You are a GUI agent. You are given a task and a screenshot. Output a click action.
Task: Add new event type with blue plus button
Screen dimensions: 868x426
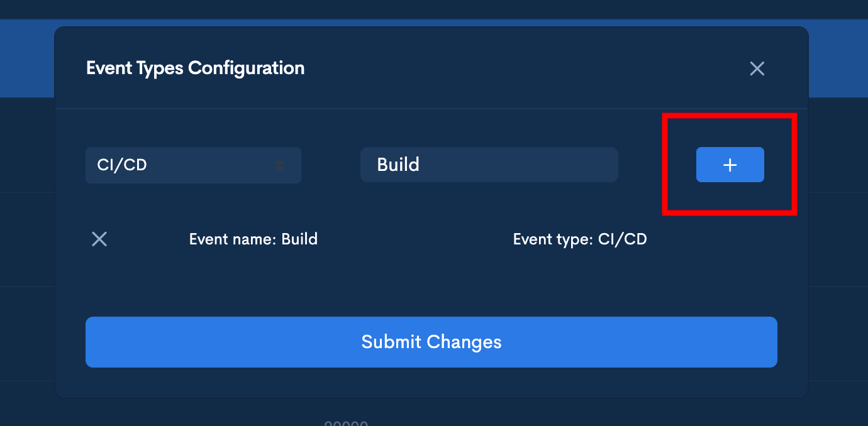click(x=730, y=165)
